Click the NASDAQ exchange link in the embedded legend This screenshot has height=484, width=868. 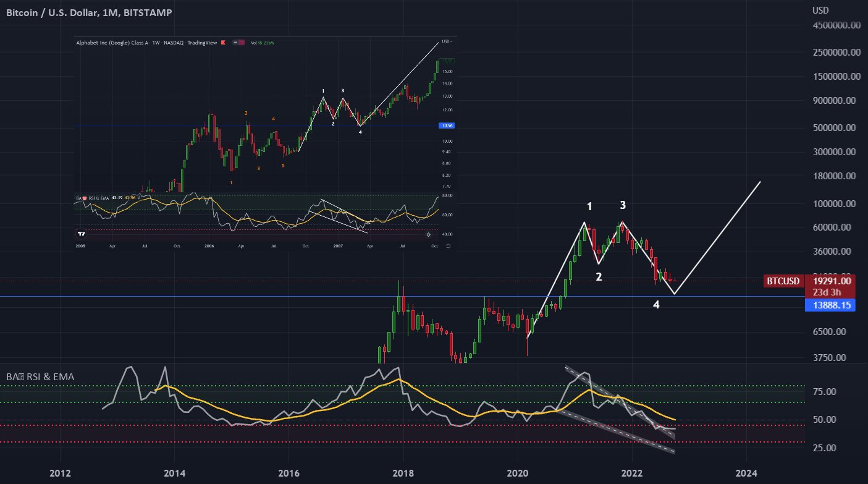pos(173,43)
